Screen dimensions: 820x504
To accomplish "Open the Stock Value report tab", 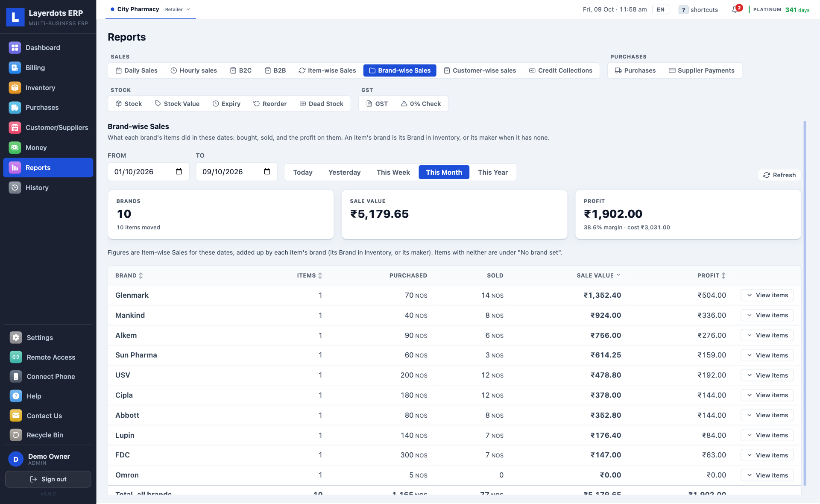I will point(177,104).
